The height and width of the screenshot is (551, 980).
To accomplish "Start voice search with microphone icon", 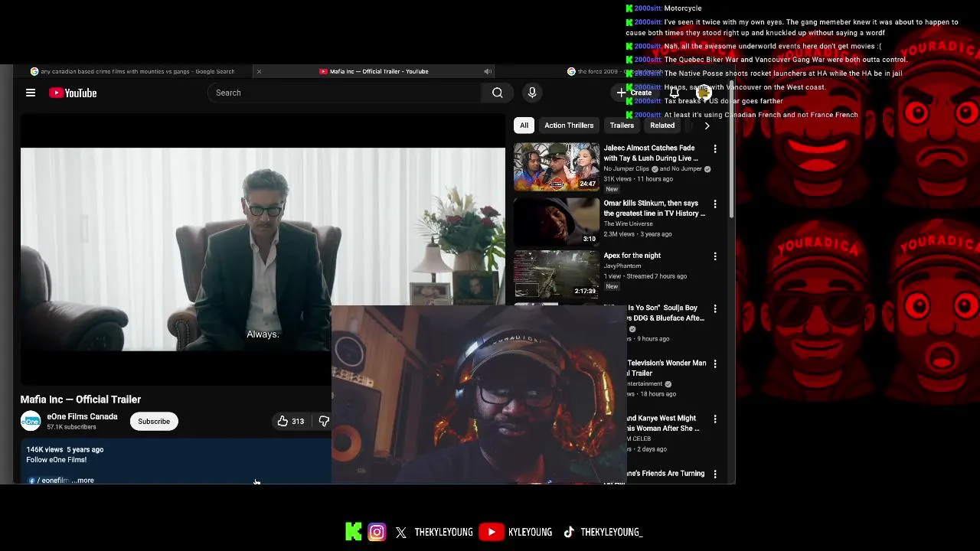I will [x=532, y=93].
